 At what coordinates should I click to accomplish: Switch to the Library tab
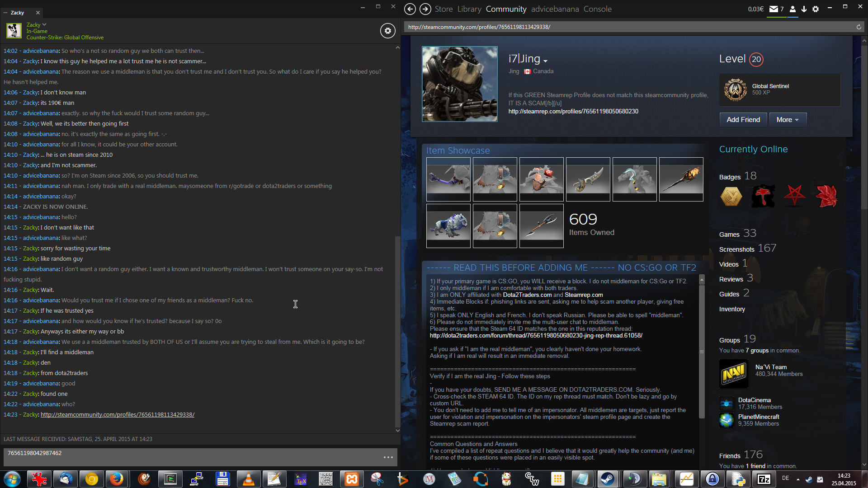point(469,9)
